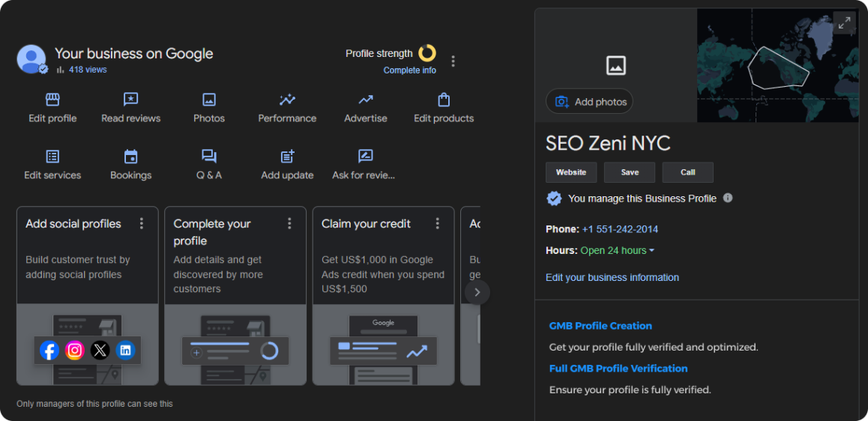Viewport: 868px width, 421px height.
Task: Click the Complete your profile illustration
Action: (235, 345)
